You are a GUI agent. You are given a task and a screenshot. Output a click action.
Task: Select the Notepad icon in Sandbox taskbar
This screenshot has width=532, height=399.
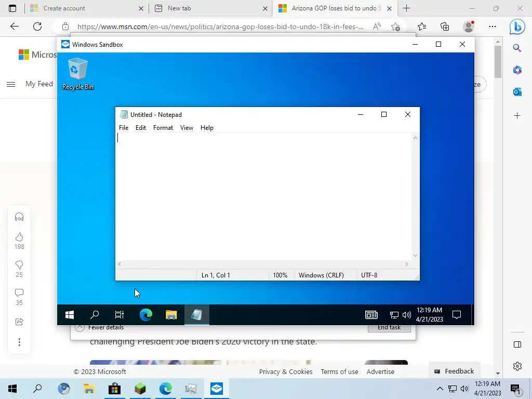click(x=197, y=315)
